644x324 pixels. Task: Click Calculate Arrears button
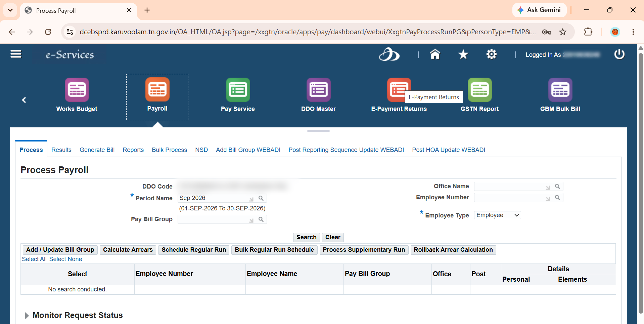[x=128, y=250]
